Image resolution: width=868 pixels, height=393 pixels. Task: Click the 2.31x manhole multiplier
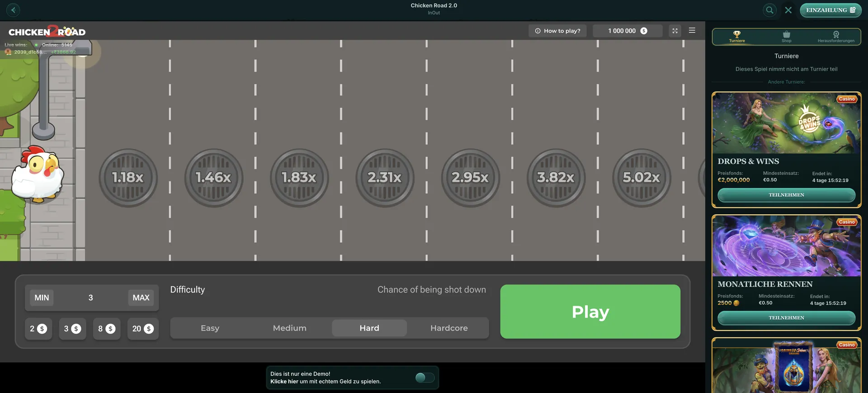(x=385, y=178)
